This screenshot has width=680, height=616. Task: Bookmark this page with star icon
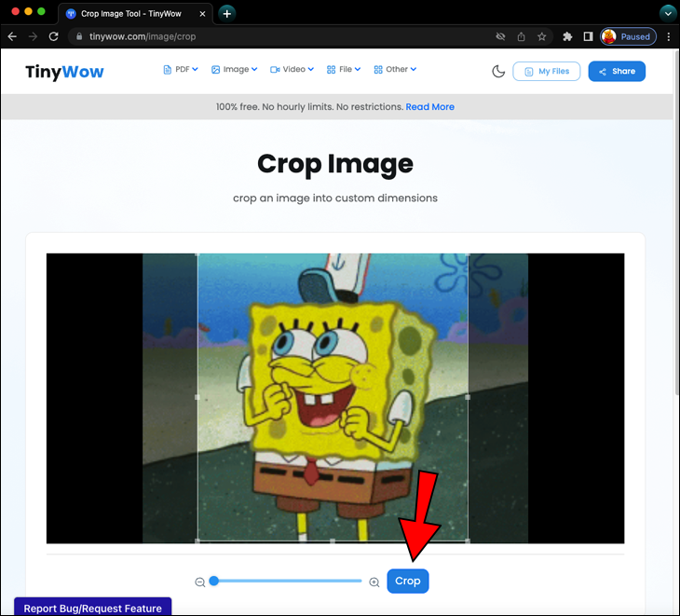click(x=541, y=37)
